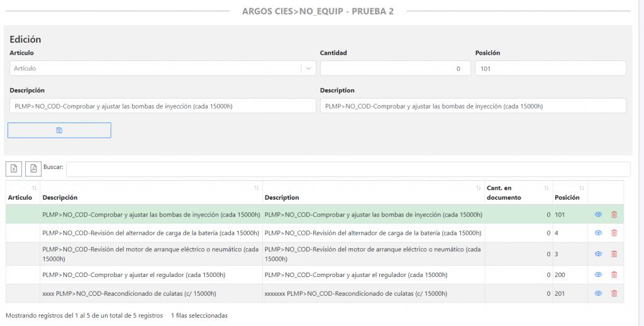The width and height of the screenshot is (644, 326).
Task: Delete the row with position 4
Action: (x=614, y=233)
